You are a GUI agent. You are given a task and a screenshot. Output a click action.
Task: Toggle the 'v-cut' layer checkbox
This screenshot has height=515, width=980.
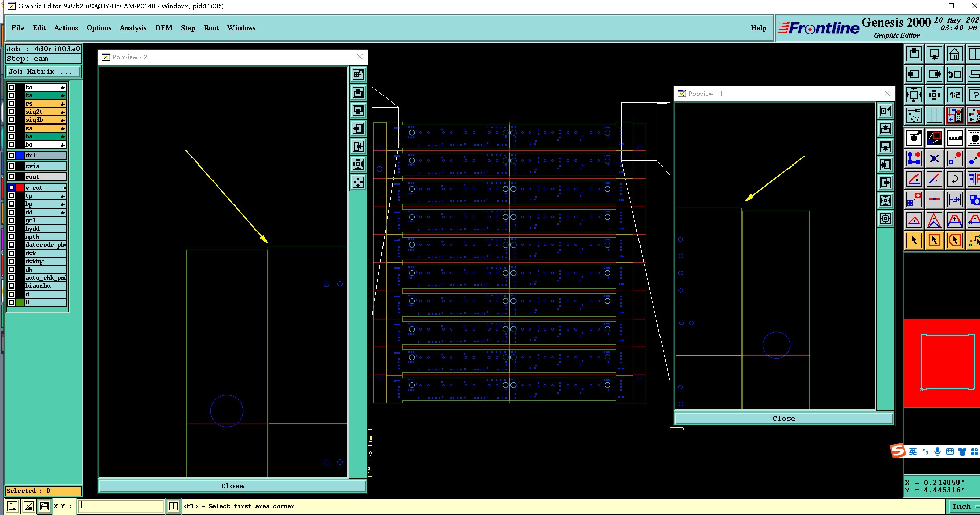(x=12, y=188)
